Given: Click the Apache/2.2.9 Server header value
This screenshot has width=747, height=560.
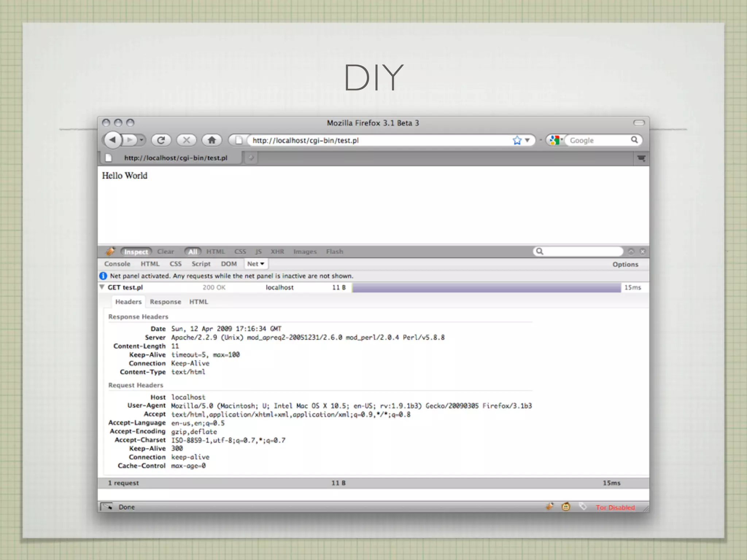Looking at the screenshot, I should tap(308, 338).
